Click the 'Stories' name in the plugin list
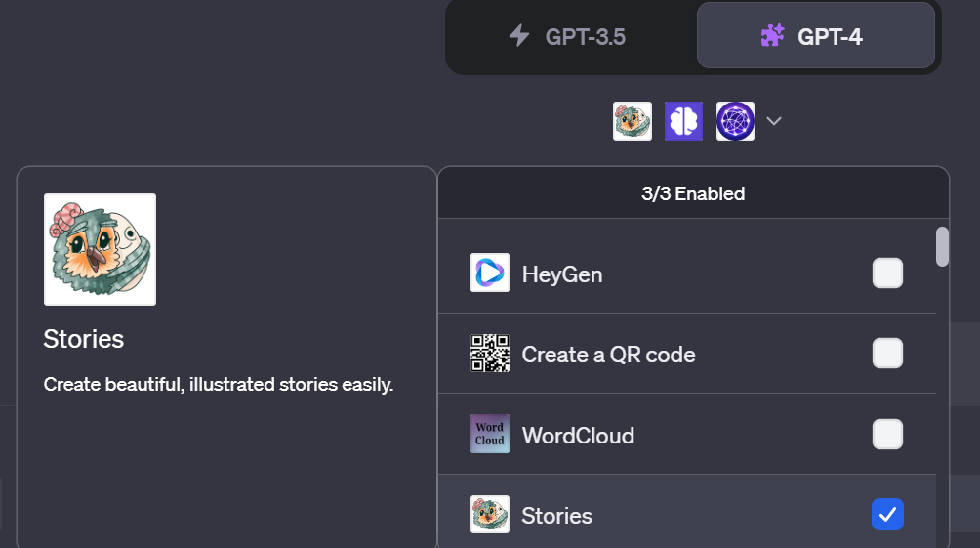 pos(557,516)
